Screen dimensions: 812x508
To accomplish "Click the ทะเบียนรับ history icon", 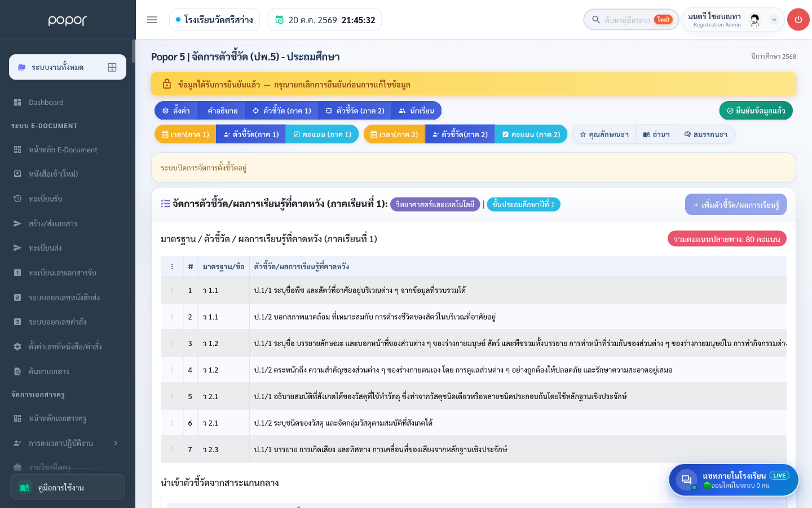I will pyautogui.click(x=17, y=199).
